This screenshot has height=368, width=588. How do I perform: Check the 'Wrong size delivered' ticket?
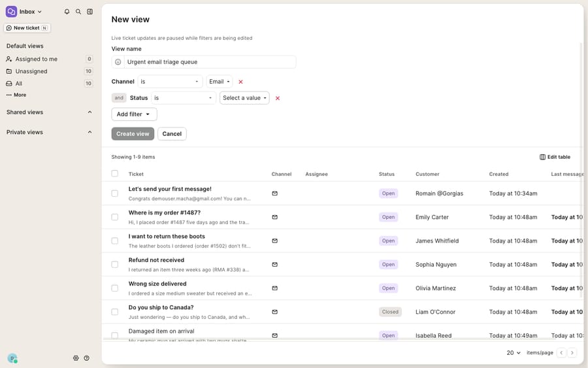(x=115, y=288)
